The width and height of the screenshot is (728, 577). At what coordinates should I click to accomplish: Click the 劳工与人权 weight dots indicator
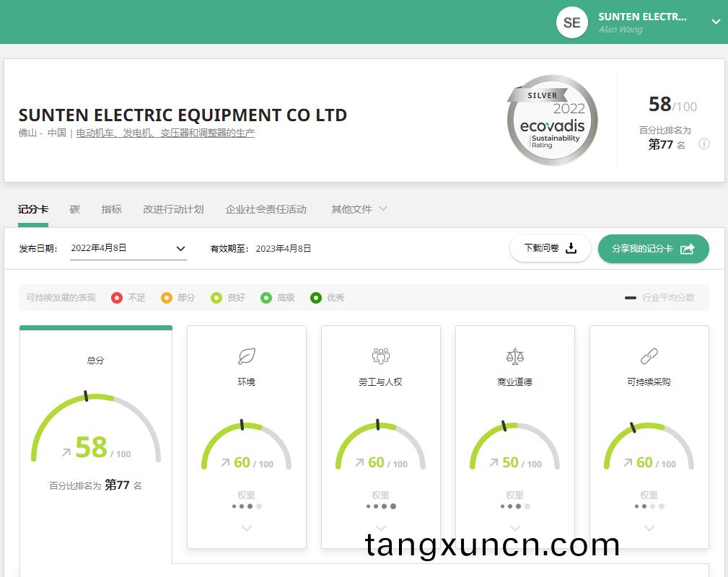[381, 506]
